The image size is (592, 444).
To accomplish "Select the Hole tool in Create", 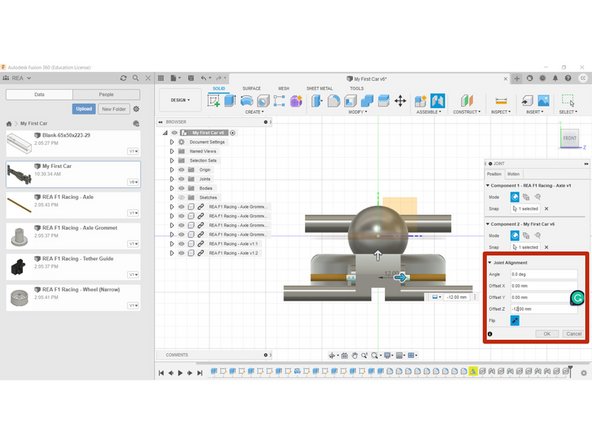I will tap(263, 101).
